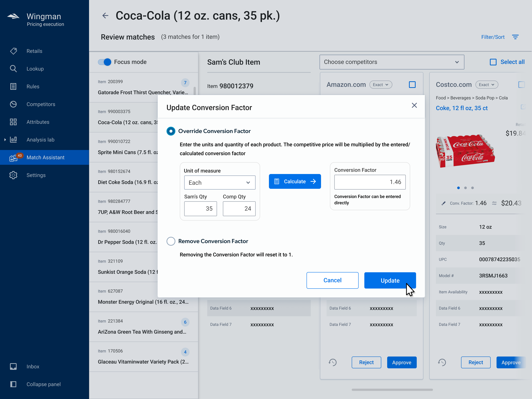The width and height of the screenshot is (532, 399).
Task: Select the Match Assistant sidebar icon
Action: pos(14,158)
